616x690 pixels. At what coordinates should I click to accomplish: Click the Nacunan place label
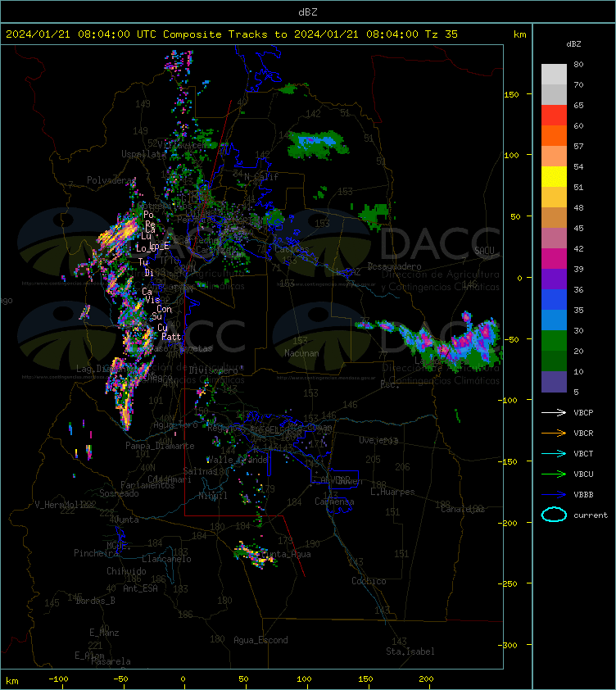tap(301, 353)
